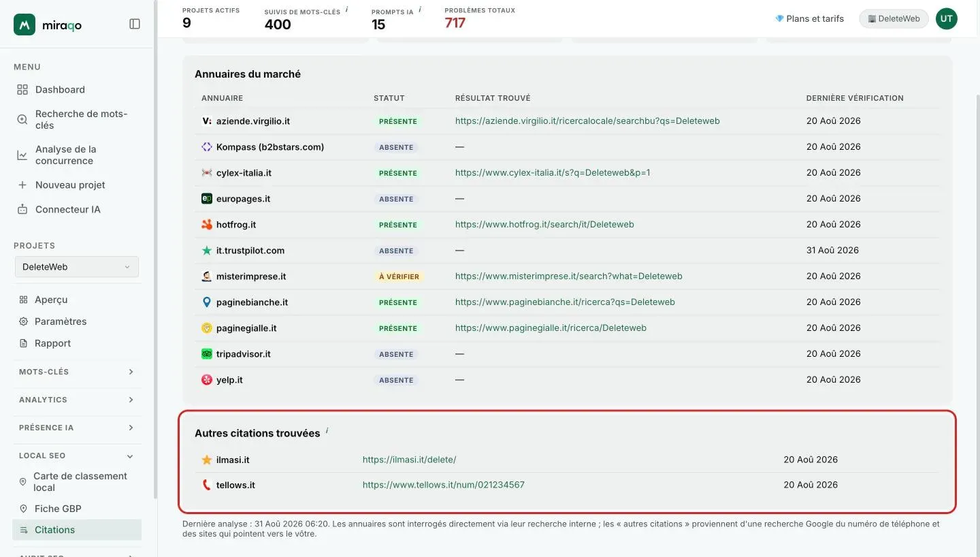Open the ilmasi.it citation link
The height and width of the screenshot is (557, 980).
(409, 460)
